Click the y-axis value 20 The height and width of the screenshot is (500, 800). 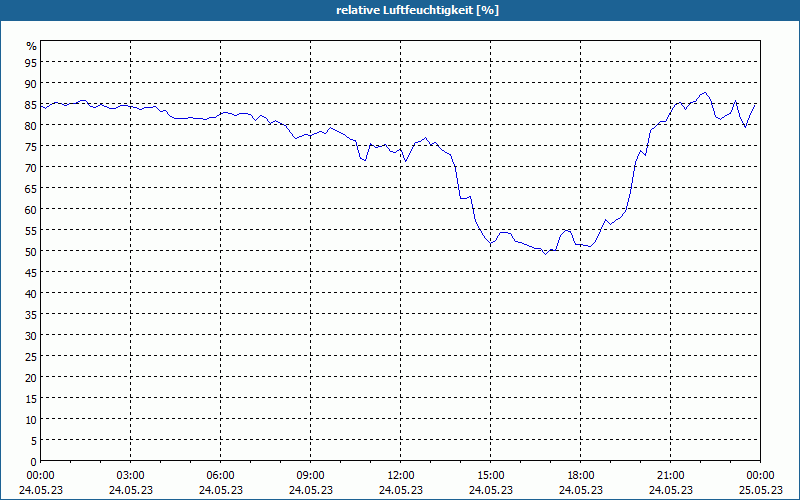pos(31,378)
